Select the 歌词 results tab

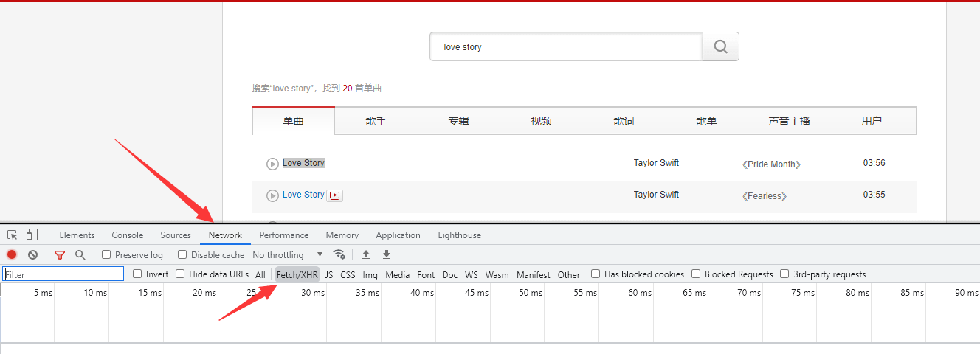click(624, 121)
